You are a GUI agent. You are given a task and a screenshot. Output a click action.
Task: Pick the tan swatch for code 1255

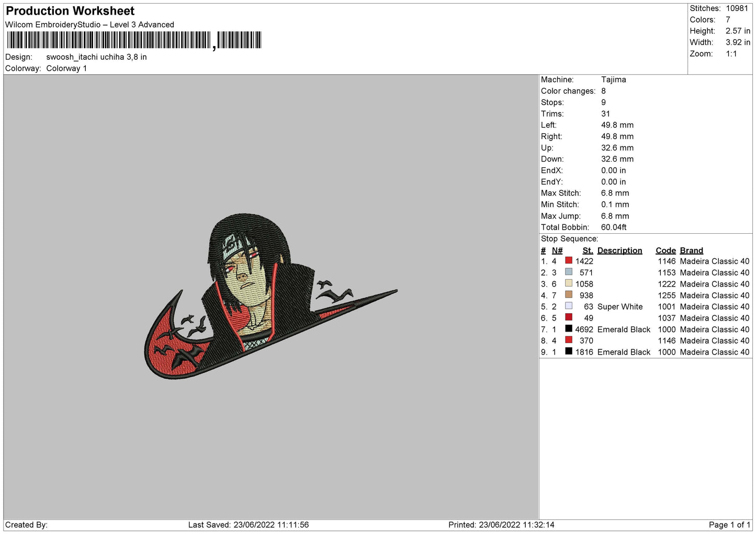pos(569,294)
